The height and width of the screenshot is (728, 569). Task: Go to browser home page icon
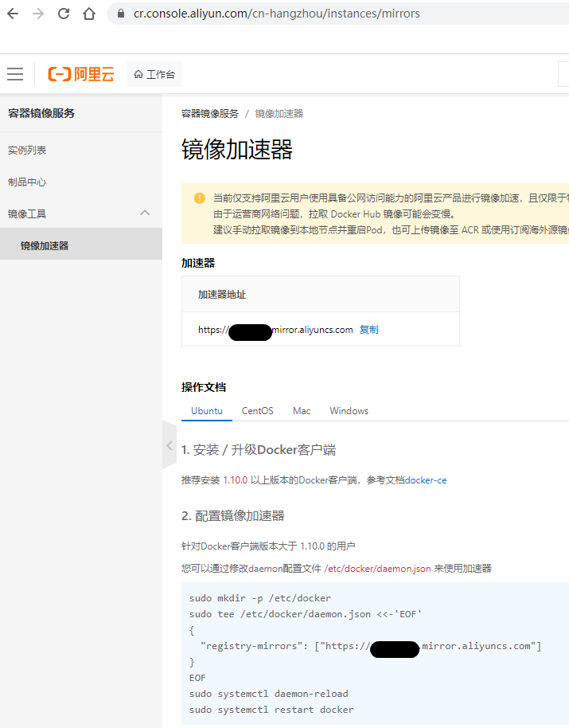[x=89, y=14]
